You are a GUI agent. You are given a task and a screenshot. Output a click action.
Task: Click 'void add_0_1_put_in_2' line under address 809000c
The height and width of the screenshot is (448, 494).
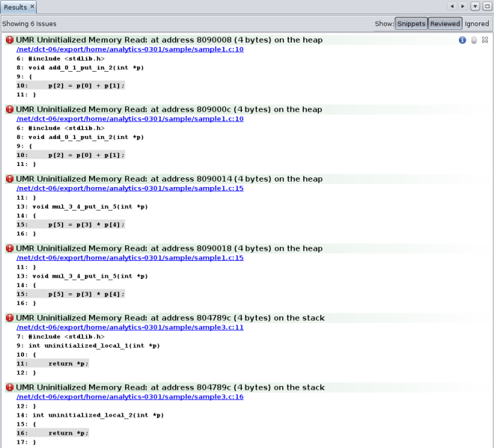point(80,138)
